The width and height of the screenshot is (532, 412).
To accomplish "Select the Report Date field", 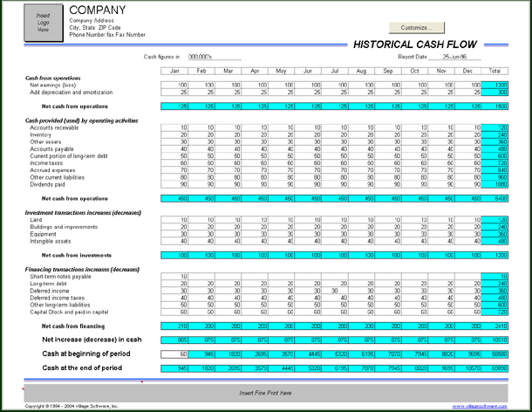I will click(454, 57).
